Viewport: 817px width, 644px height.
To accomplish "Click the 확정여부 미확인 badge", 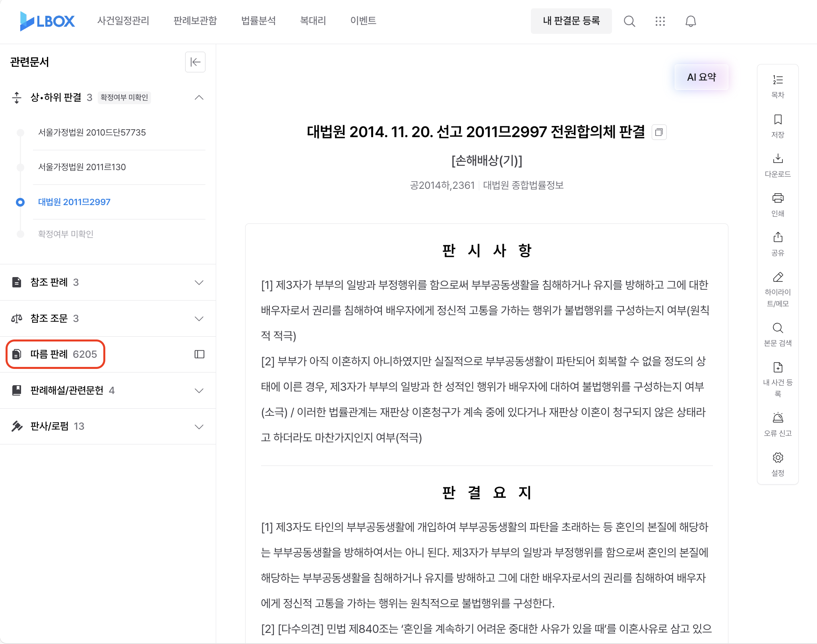I will pos(124,97).
